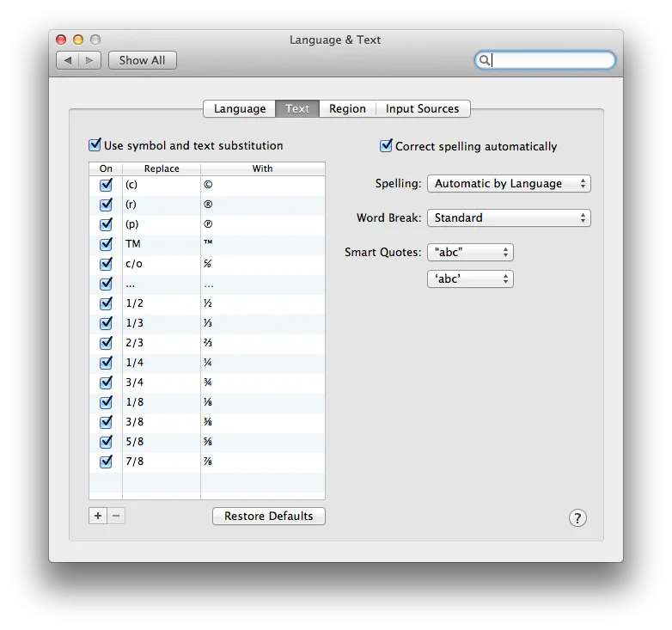Open the Region tab
The height and width of the screenshot is (630, 672).
pos(347,109)
